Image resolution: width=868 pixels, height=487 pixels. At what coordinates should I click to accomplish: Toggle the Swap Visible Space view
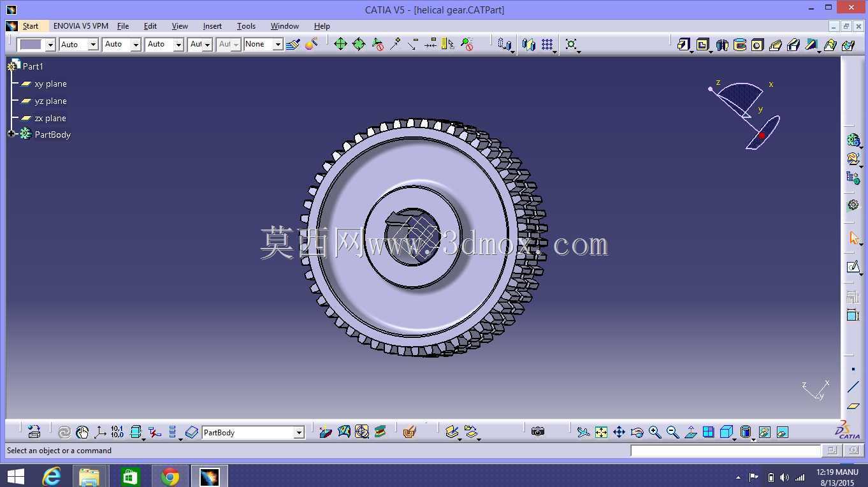[783, 432]
